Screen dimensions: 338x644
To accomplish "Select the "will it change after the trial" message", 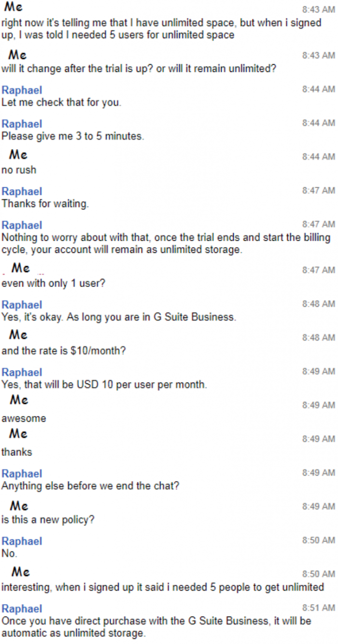I will (x=139, y=69).
